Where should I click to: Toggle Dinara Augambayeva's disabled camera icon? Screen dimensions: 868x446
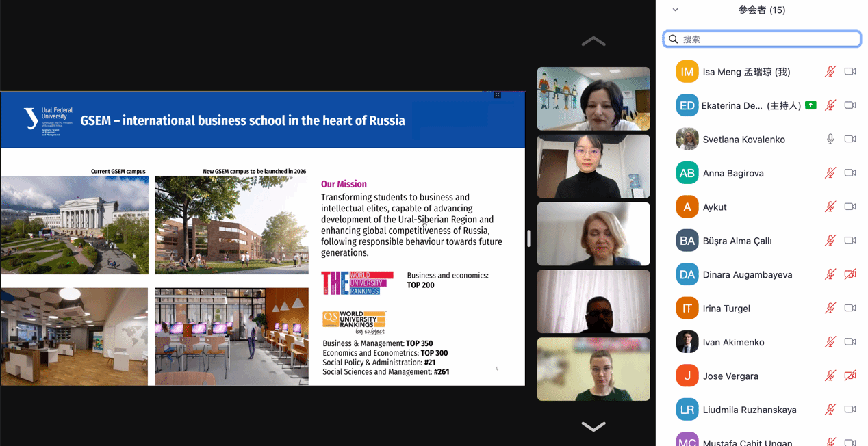click(850, 274)
